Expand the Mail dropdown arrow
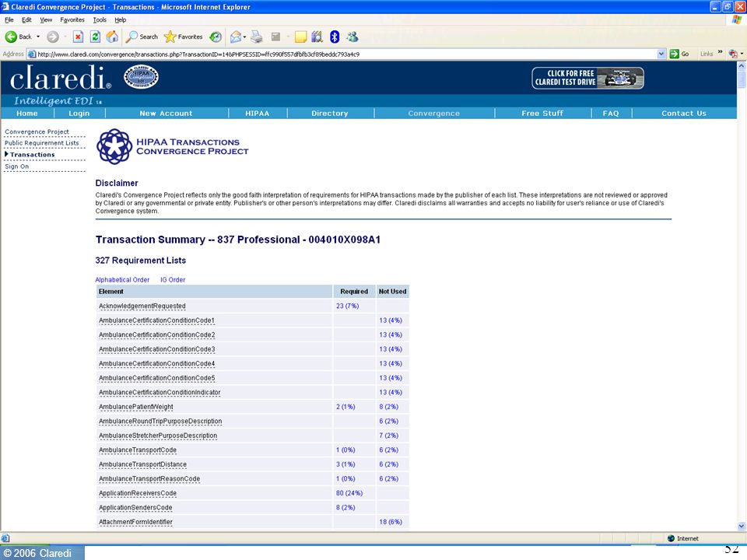Image resolution: width=747 pixels, height=560 pixels. tap(244, 37)
